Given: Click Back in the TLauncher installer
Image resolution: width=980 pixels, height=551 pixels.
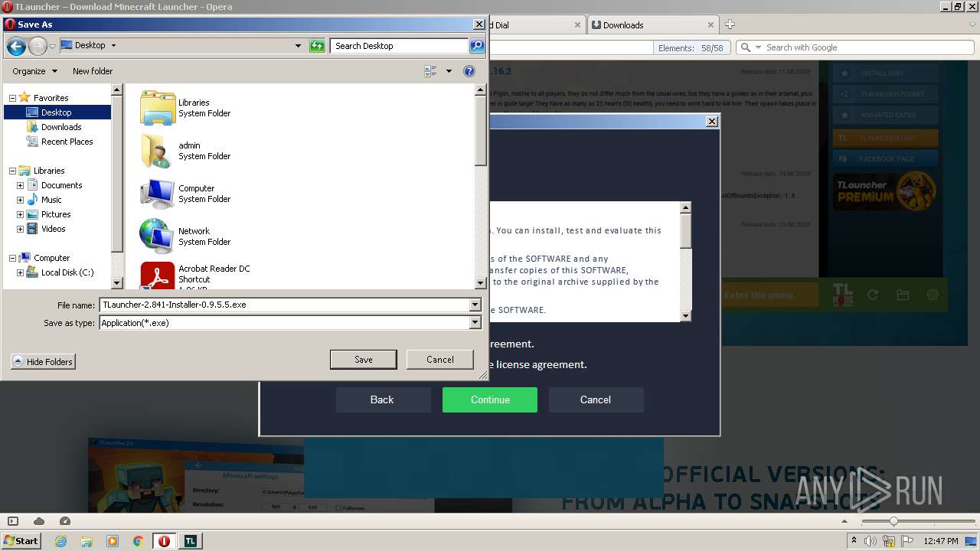Looking at the screenshot, I should point(382,399).
